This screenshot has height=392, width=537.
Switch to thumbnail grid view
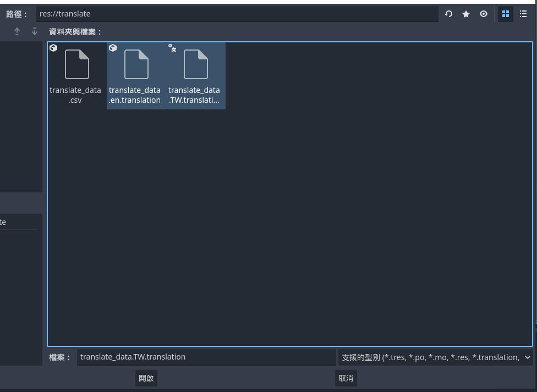505,14
